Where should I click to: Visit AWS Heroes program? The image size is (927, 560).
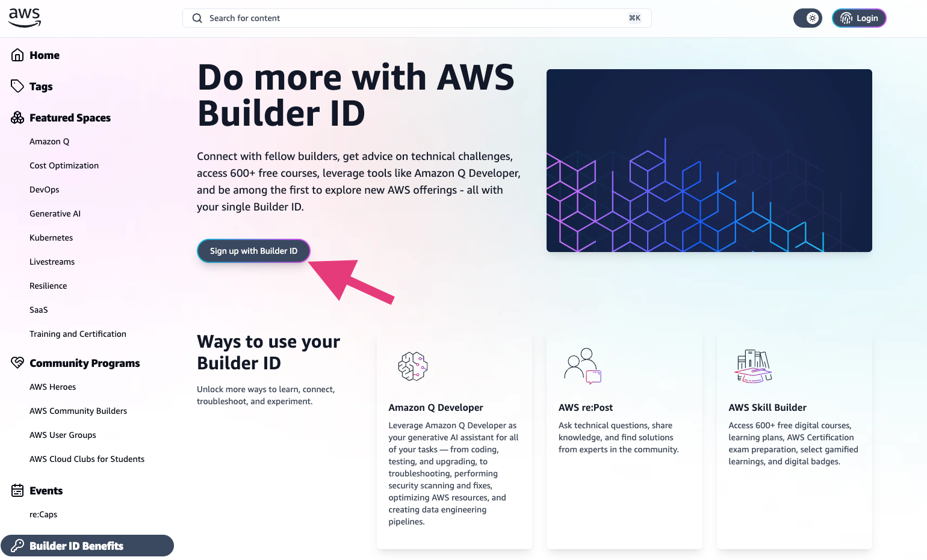click(x=53, y=387)
